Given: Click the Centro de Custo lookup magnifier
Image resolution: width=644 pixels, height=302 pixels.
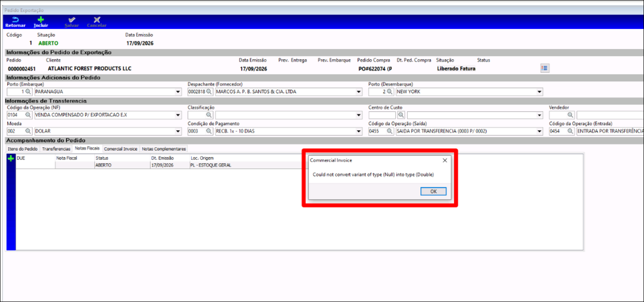Looking at the screenshot, I should pos(401,115).
